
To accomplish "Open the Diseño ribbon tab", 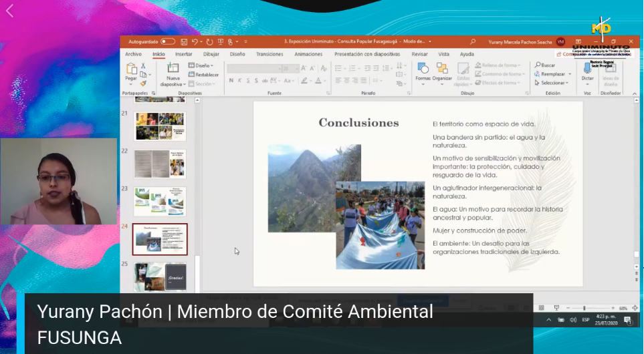I will point(237,54).
